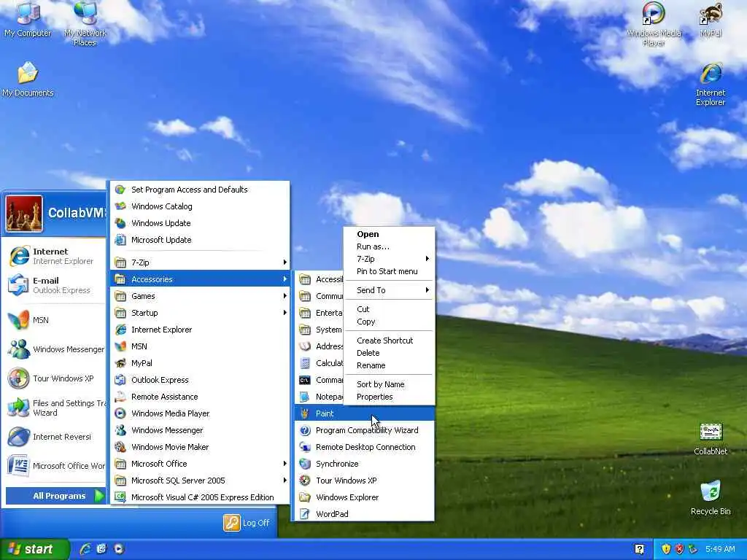Choose Open in context menu
The image size is (747, 560).
point(390,234)
